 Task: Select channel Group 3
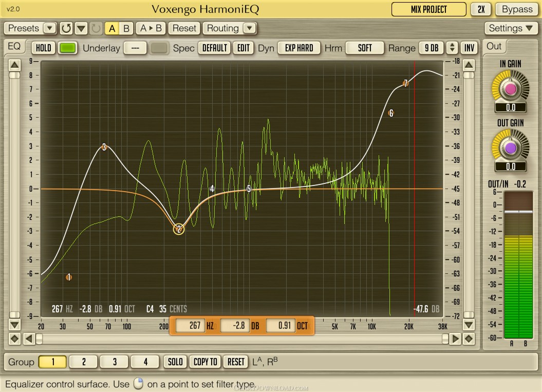(115, 362)
